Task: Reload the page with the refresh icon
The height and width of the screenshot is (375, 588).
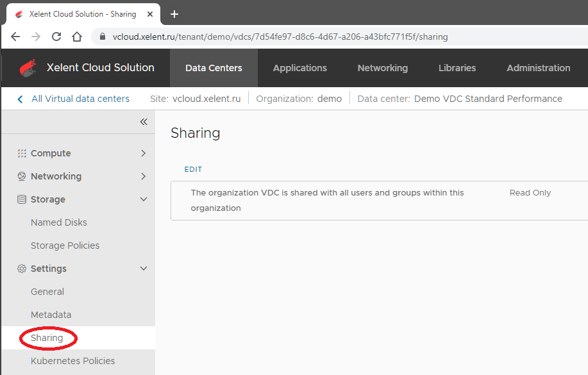Action: click(x=56, y=37)
